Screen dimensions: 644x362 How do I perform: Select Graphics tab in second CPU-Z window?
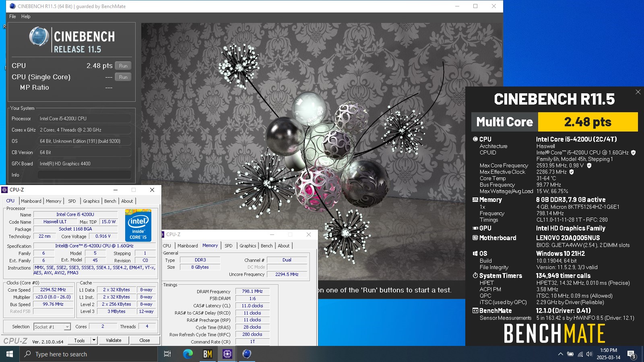(248, 246)
